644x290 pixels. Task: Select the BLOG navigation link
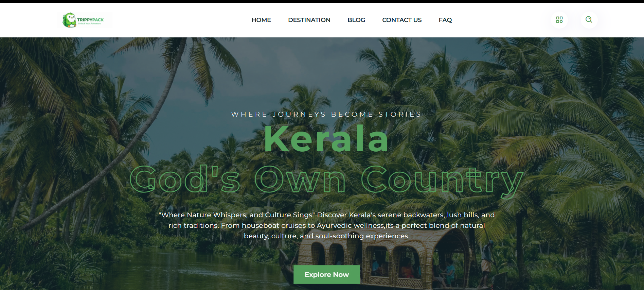(356, 20)
